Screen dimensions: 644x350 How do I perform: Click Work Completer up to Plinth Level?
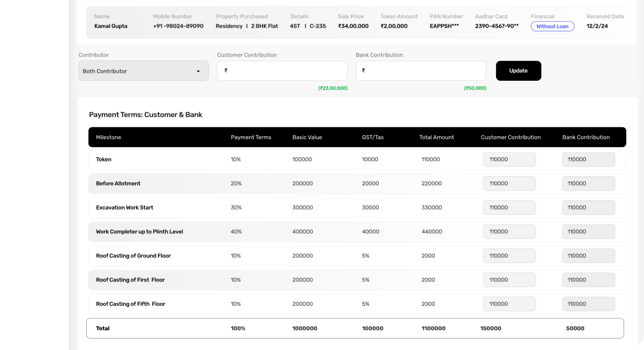click(140, 232)
